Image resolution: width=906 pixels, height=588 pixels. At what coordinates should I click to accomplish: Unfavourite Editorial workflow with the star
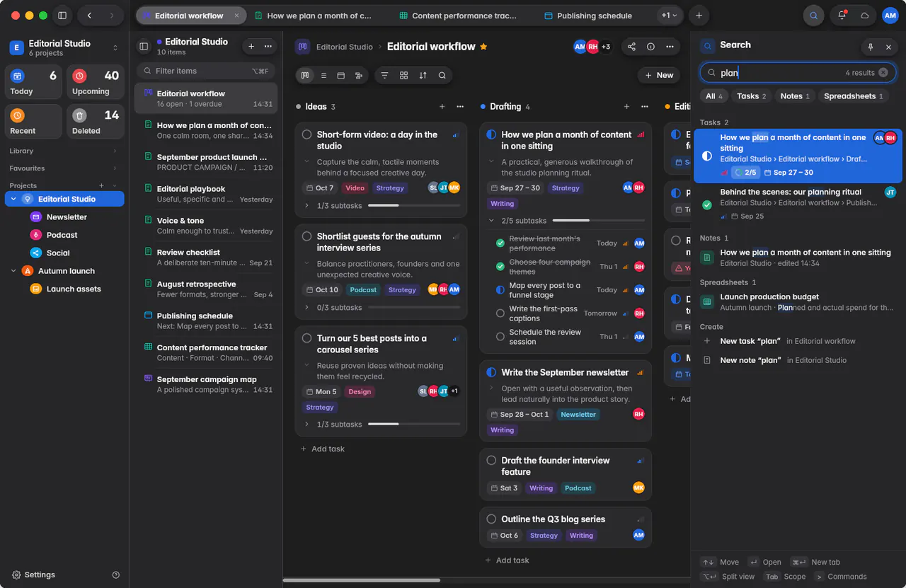pos(483,47)
